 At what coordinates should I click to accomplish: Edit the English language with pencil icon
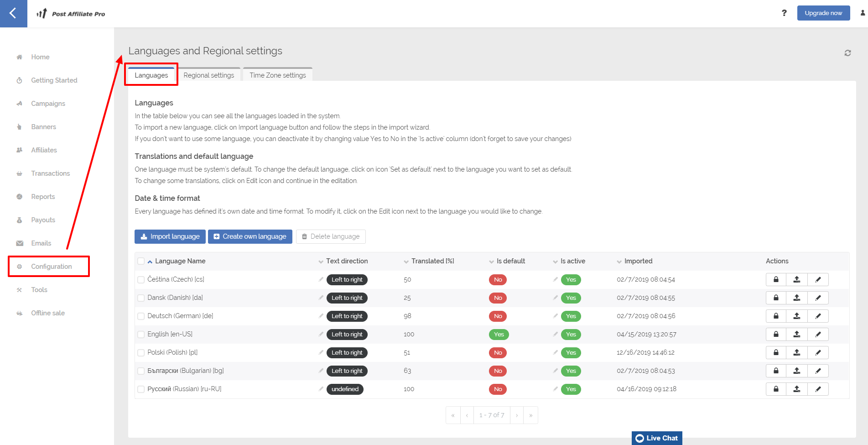pyautogui.click(x=818, y=334)
